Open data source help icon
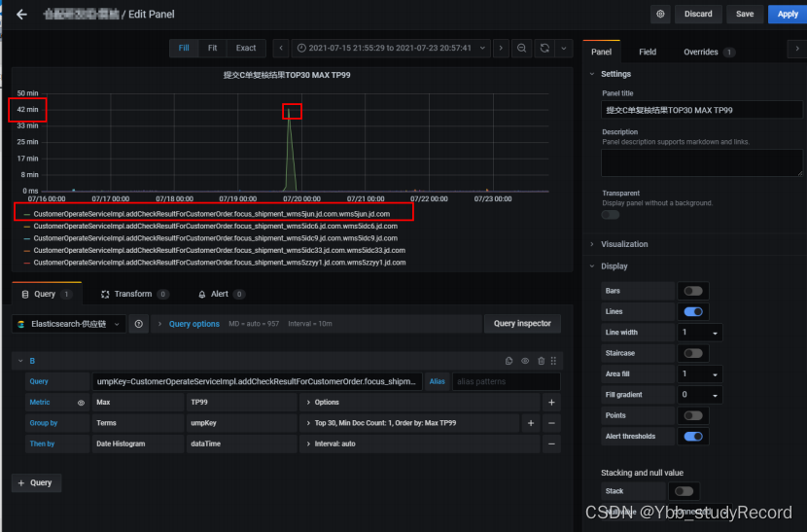The image size is (807, 532). click(x=138, y=324)
